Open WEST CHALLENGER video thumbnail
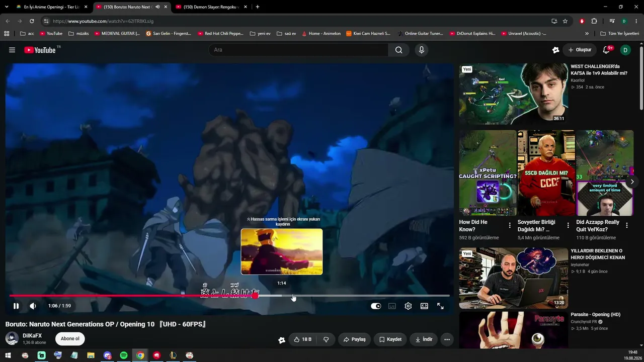The width and height of the screenshot is (644, 362). coord(513,94)
